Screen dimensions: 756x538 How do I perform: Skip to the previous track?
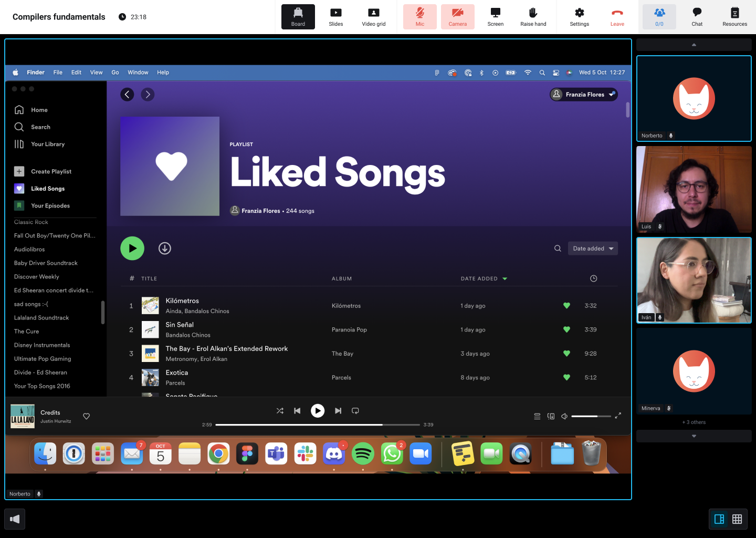click(297, 411)
